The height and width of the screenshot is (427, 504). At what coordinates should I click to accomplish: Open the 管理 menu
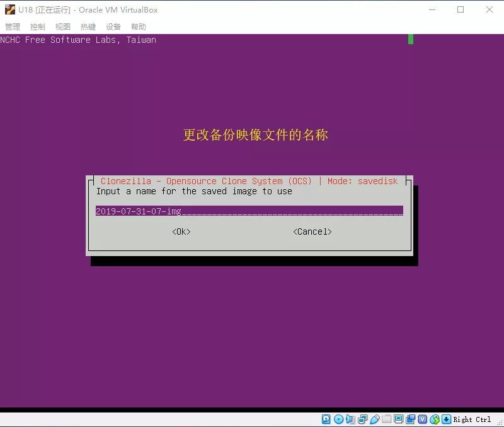[x=13, y=26]
